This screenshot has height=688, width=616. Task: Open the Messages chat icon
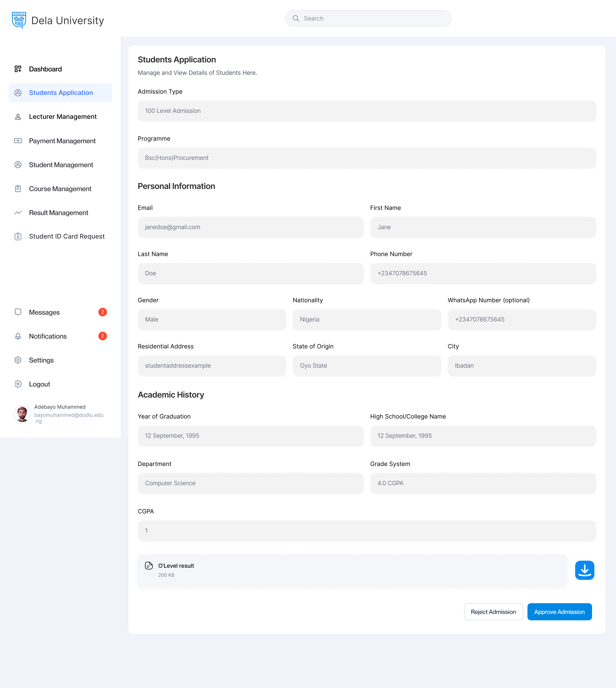click(18, 312)
